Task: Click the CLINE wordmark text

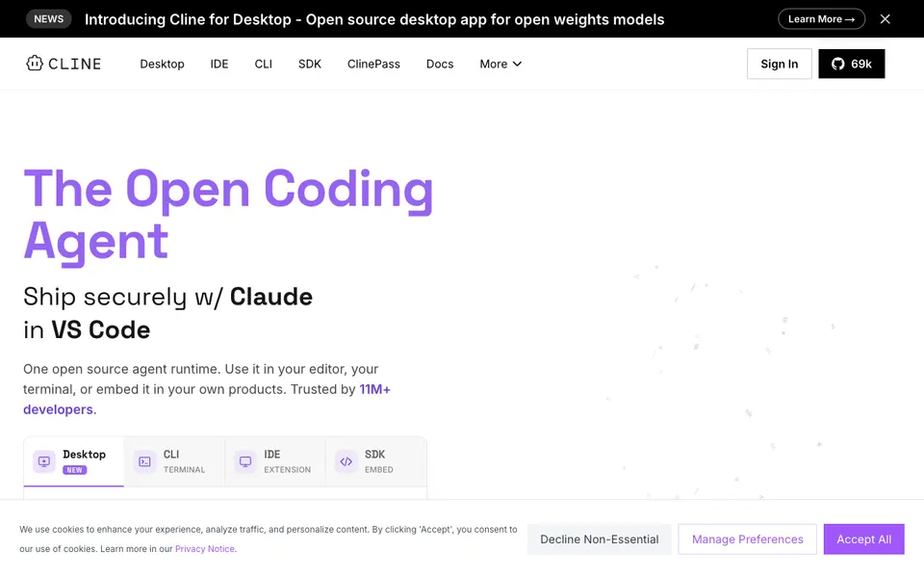Action: click(x=75, y=64)
